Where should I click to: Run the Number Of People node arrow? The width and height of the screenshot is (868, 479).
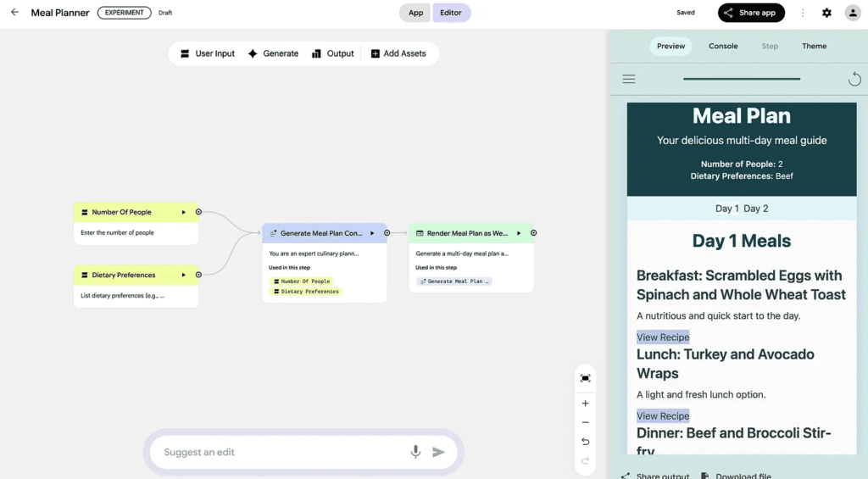point(184,212)
